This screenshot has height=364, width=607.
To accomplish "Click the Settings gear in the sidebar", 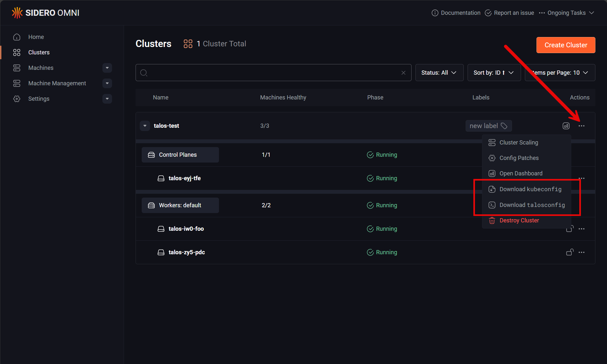I will click(x=16, y=98).
